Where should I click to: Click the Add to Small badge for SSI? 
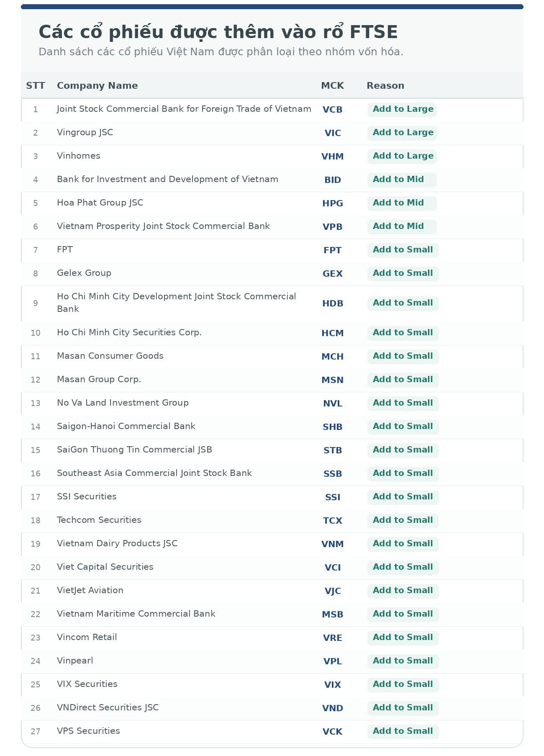point(403,497)
